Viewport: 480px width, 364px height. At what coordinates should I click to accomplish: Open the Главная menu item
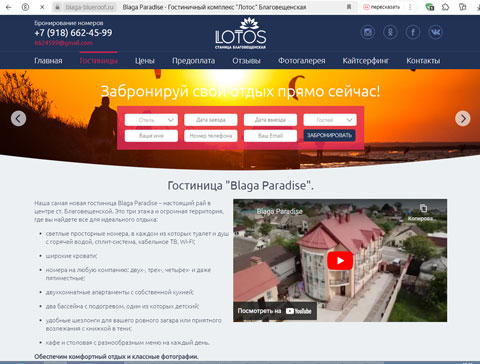(48, 61)
